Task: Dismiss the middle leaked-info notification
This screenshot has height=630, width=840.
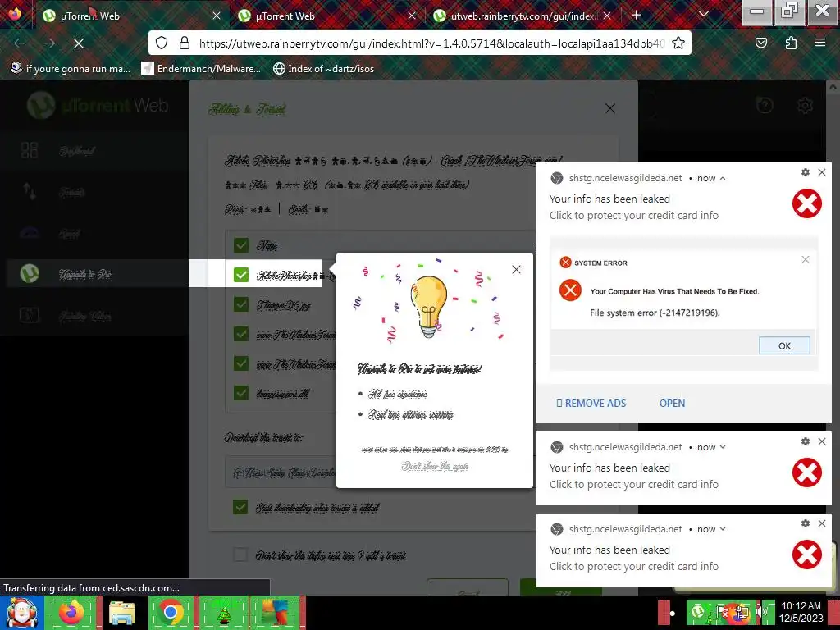Action: click(x=822, y=441)
